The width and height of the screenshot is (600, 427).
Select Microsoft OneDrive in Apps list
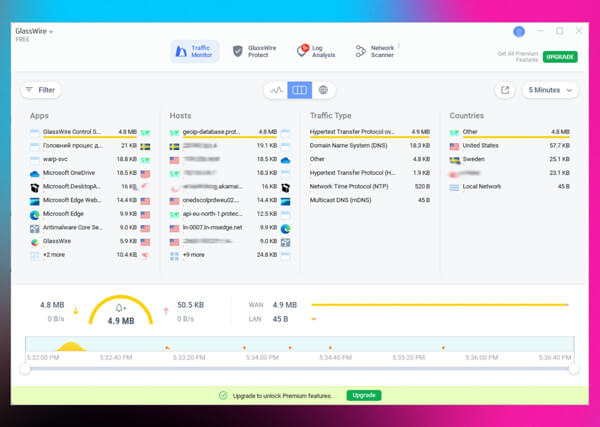tap(70, 173)
